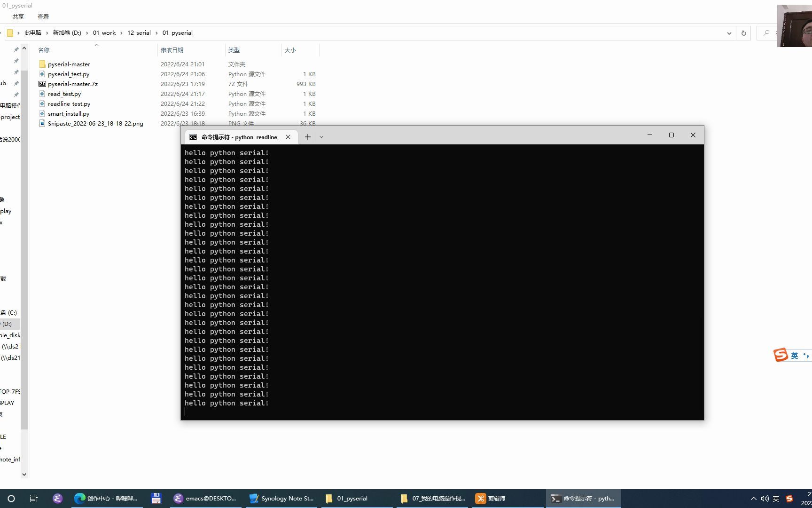The height and width of the screenshot is (508, 812).
Task: Click the Windows Start search circle icon
Action: (x=11, y=499)
